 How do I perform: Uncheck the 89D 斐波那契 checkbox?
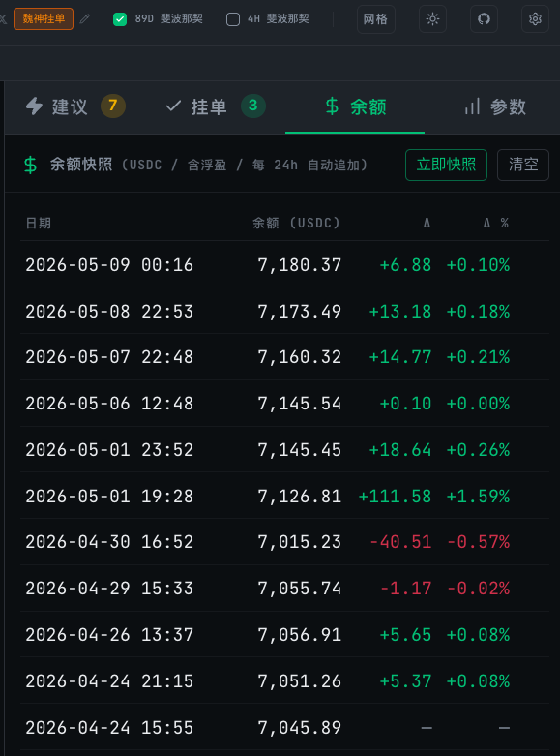pos(120,19)
